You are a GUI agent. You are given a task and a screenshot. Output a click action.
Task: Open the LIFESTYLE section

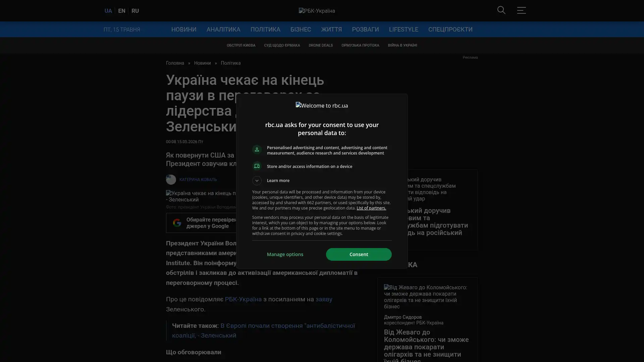pyautogui.click(x=404, y=29)
